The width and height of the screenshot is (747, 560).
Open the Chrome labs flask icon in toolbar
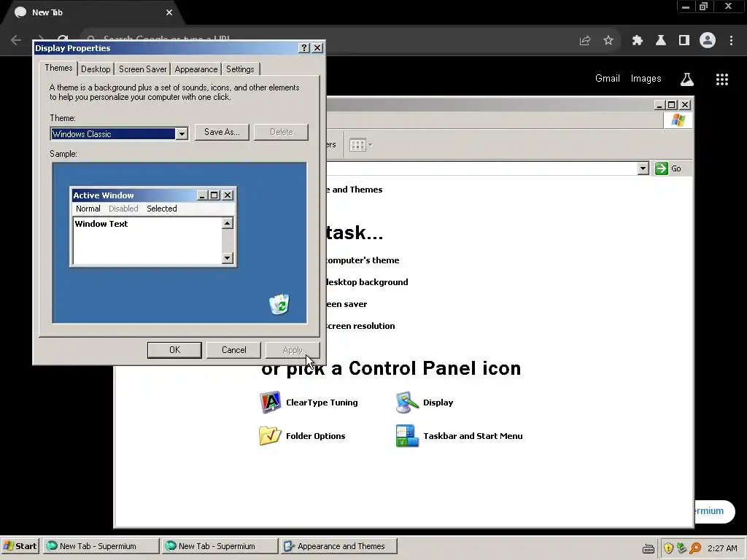point(661,41)
